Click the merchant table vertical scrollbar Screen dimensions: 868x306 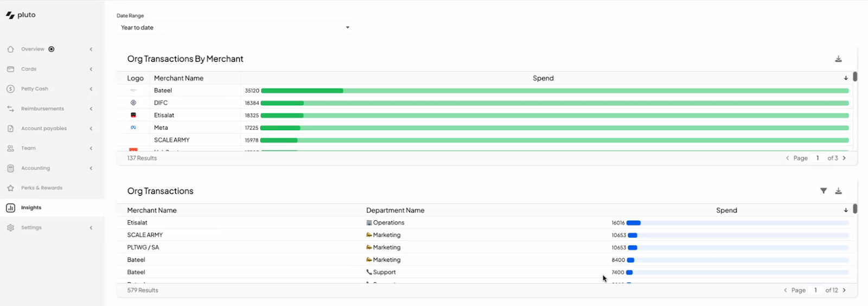[855, 76]
